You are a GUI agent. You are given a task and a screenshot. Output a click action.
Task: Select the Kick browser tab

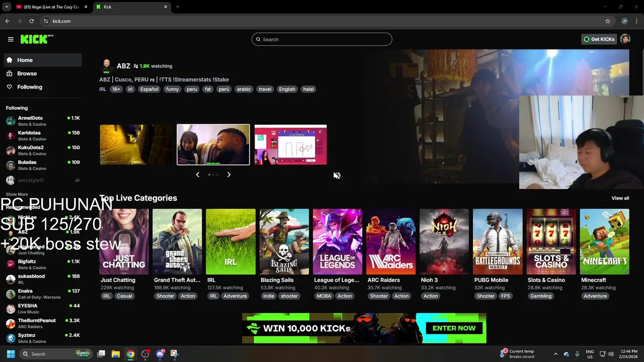[x=132, y=7]
